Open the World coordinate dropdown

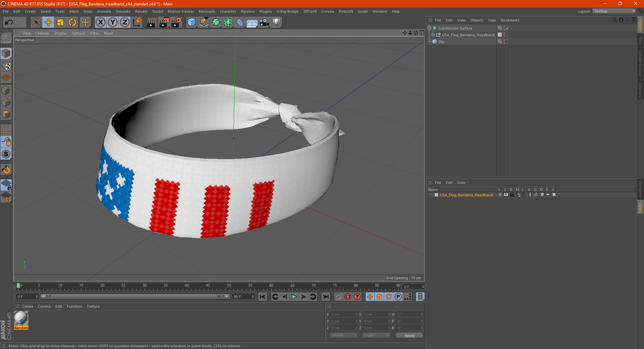(344, 335)
